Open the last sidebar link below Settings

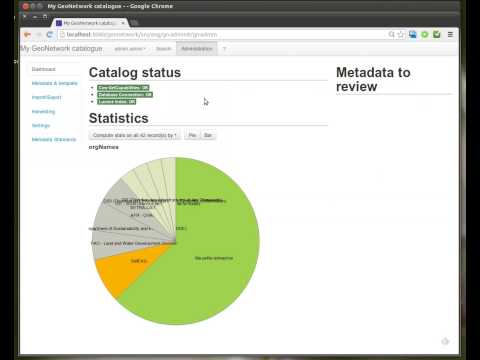(x=54, y=140)
